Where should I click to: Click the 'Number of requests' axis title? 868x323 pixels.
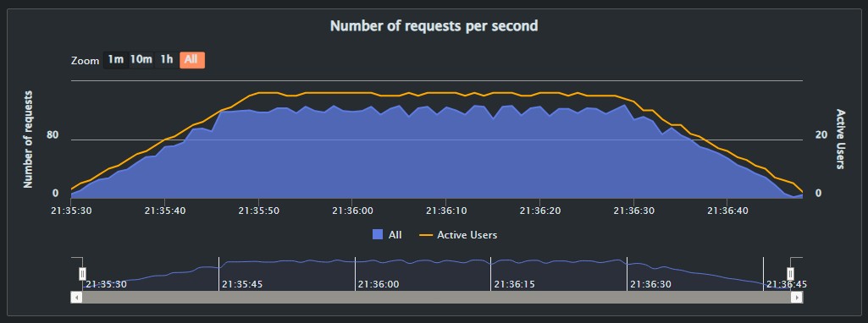click(28, 140)
